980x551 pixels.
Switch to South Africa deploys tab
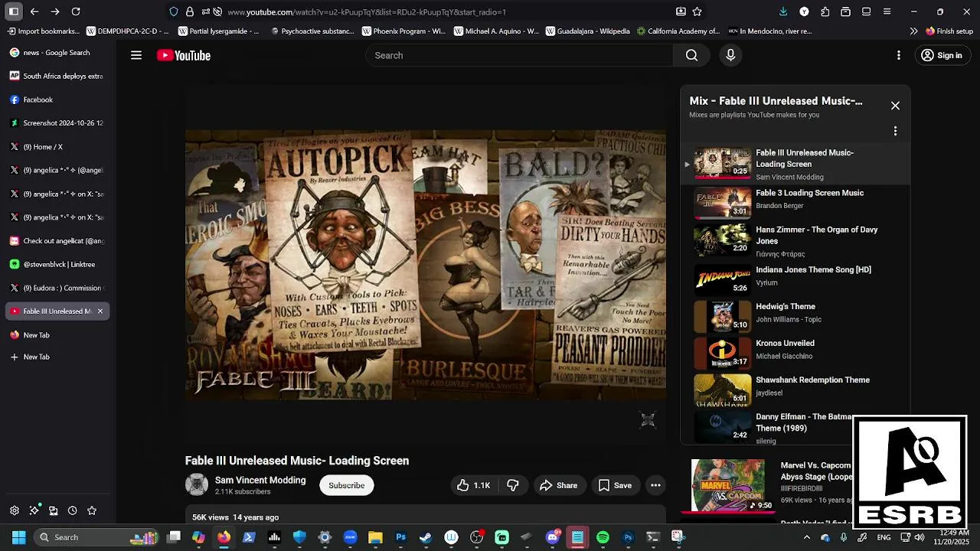pyautogui.click(x=57, y=77)
